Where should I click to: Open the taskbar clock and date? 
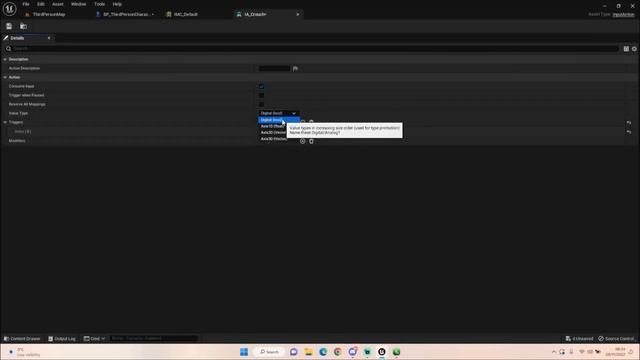pyautogui.click(x=617, y=352)
